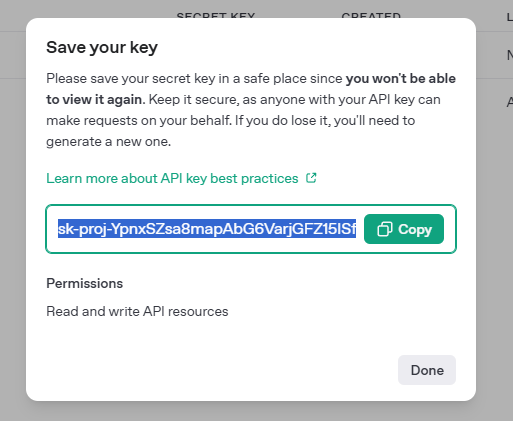This screenshot has width=513, height=421.
Task: Click the CREATED column header
Action: [x=371, y=15]
